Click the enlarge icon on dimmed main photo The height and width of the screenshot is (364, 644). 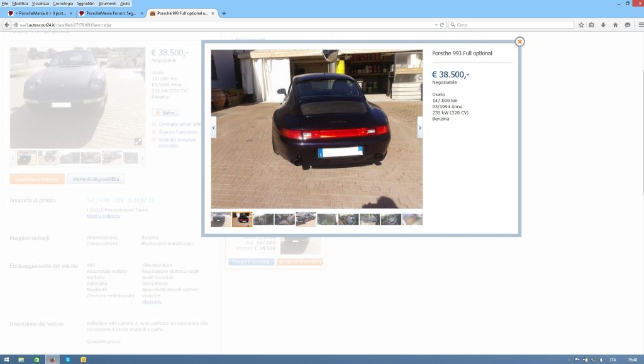[x=138, y=141]
